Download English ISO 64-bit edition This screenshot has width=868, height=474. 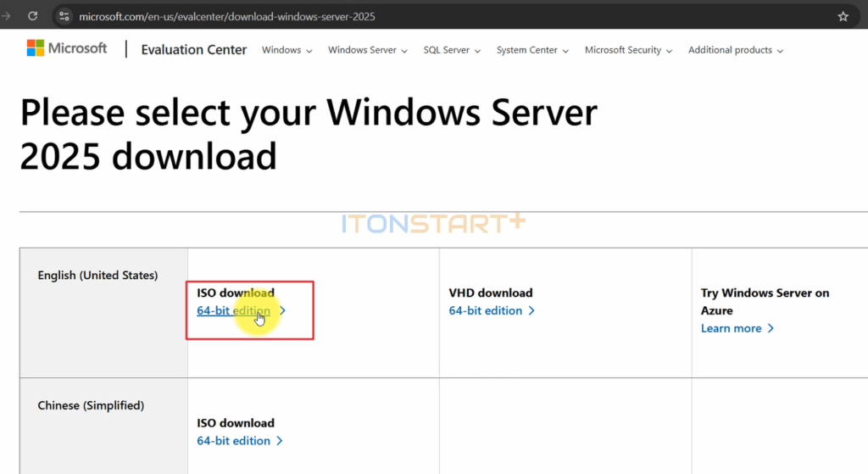pos(233,311)
